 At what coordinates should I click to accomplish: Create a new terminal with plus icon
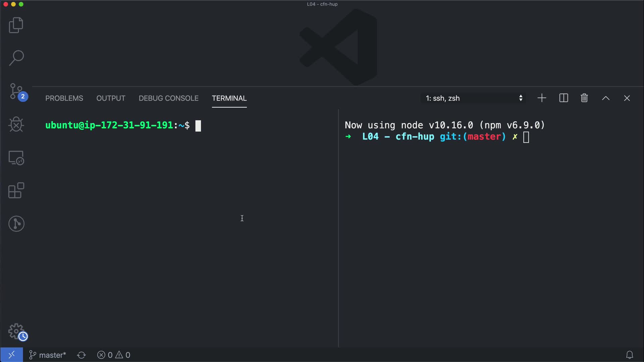pyautogui.click(x=542, y=98)
